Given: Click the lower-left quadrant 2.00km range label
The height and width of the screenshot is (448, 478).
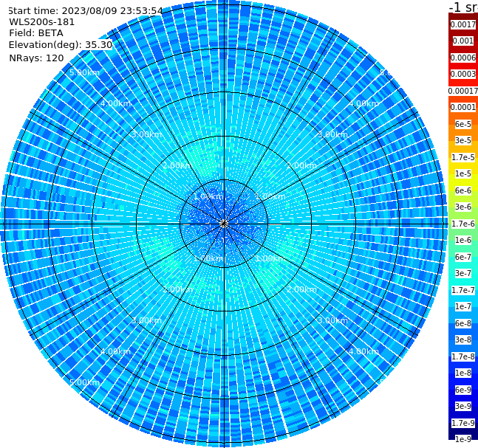Looking at the screenshot, I should 178,289.
